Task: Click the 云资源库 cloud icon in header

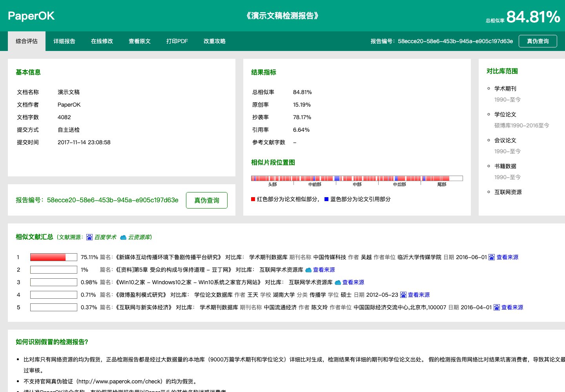Action: click(123, 237)
